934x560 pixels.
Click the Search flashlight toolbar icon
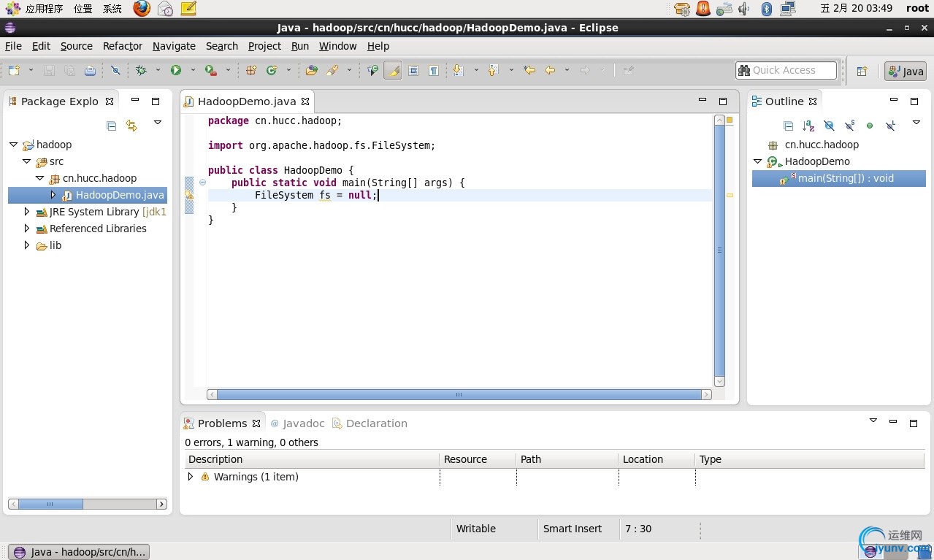[332, 70]
